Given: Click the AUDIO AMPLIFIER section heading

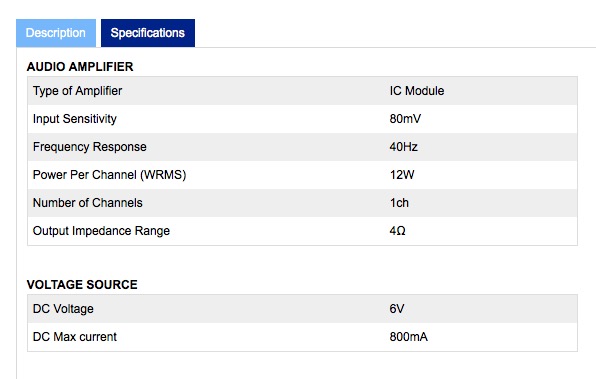Looking at the screenshot, I should pos(80,67).
